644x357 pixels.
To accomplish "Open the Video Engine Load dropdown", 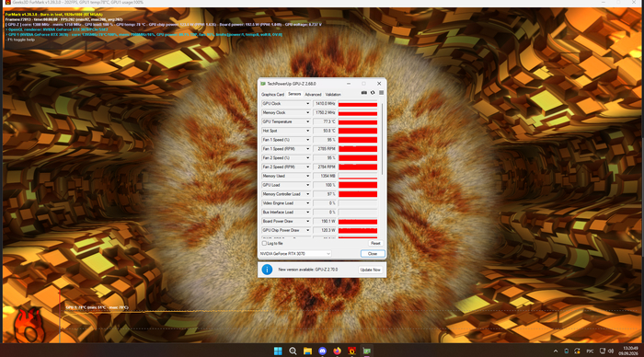I will [307, 203].
